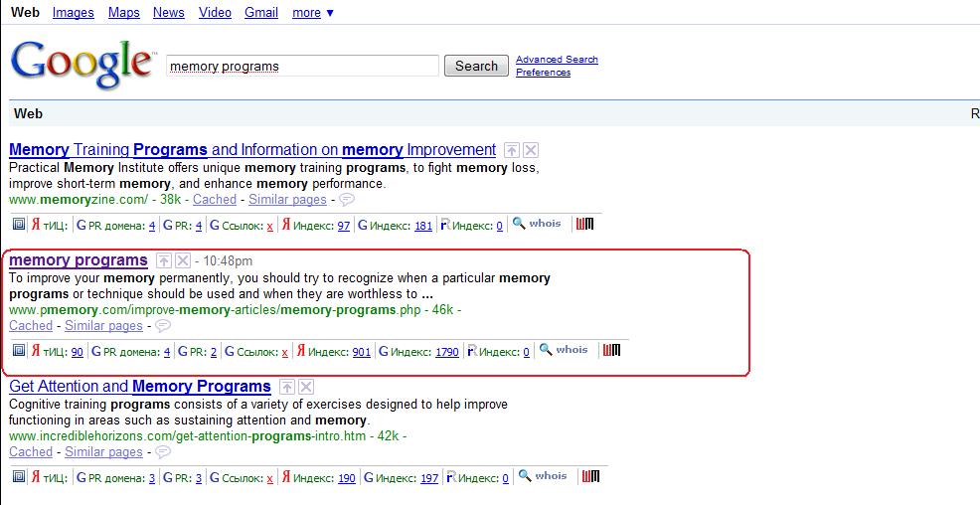
Task: Open Preferences link
Action: (543, 73)
